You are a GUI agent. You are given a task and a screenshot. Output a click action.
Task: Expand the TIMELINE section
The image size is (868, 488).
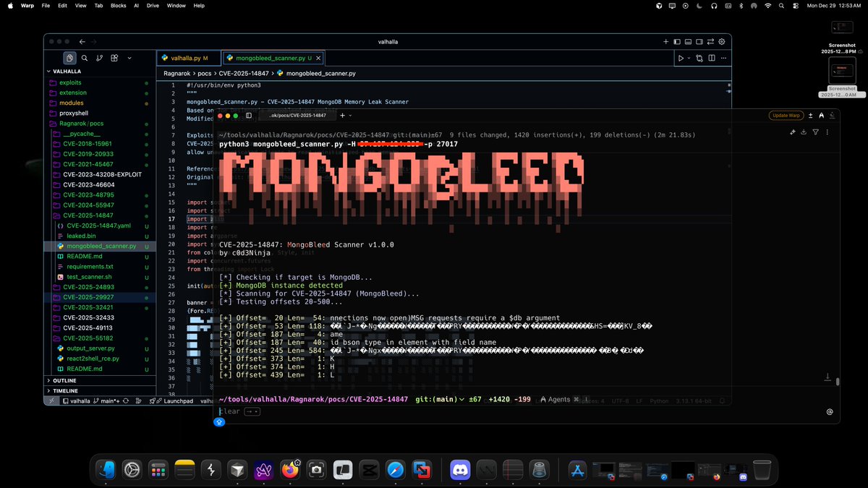pos(99,390)
